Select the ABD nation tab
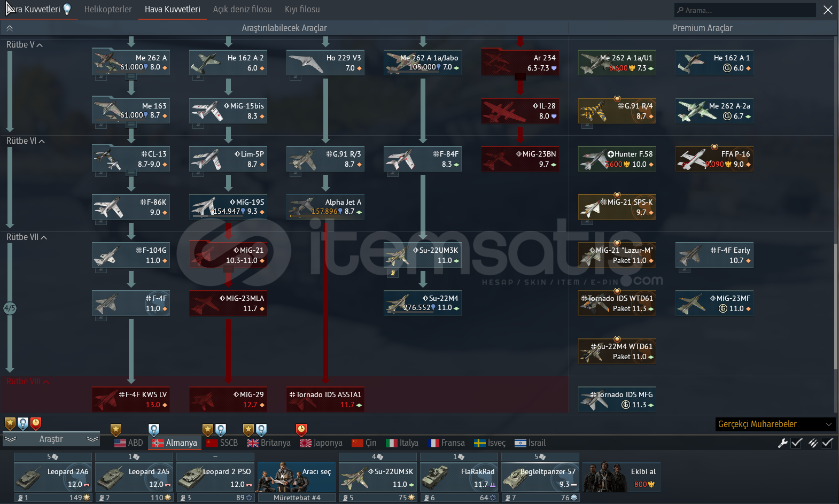The image size is (839, 504). (129, 443)
